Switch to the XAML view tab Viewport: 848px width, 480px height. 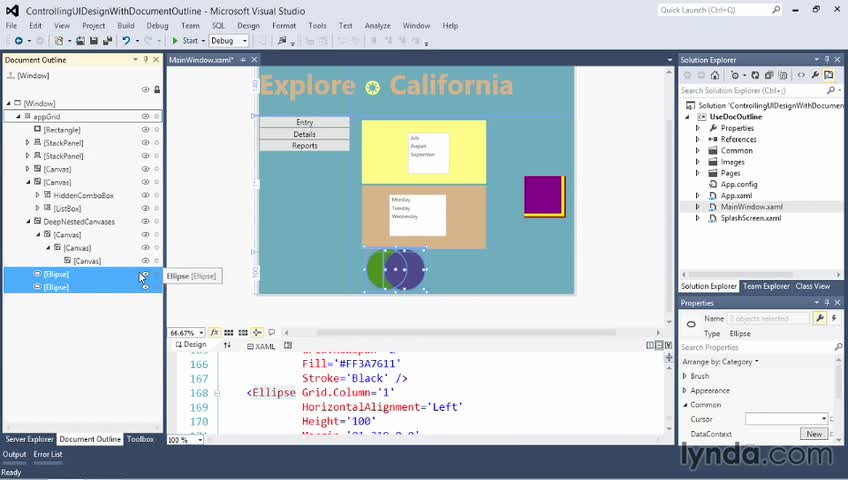(261, 346)
